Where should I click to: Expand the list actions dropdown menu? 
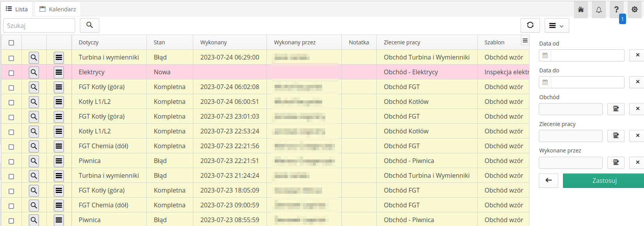[556, 26]
